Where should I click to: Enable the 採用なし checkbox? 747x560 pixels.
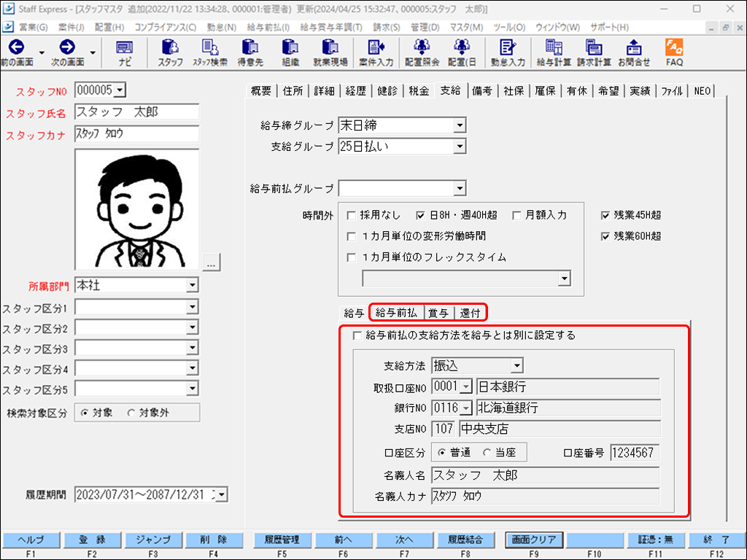[352, 216]
